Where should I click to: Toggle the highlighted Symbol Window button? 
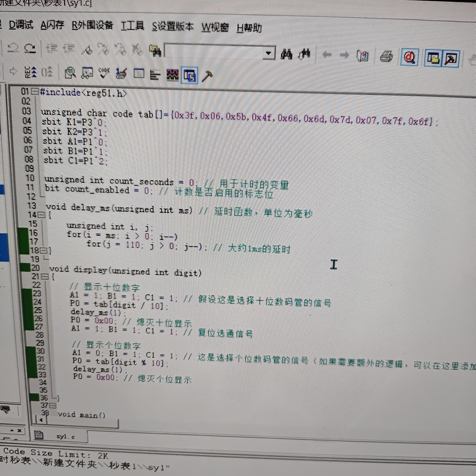(190, 75)
